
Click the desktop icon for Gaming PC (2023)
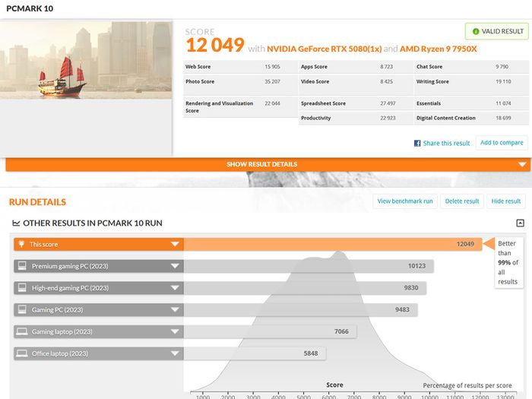coord(22,309)
